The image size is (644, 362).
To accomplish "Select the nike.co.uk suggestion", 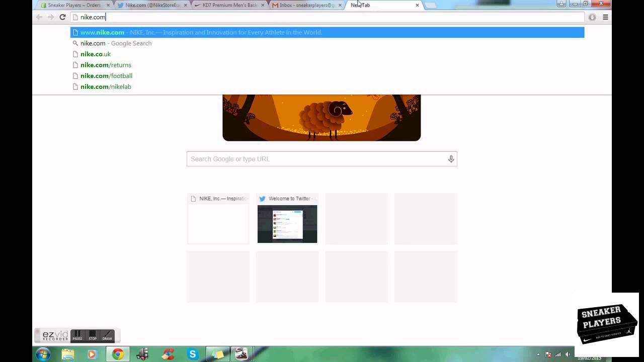I will (327, 54).
